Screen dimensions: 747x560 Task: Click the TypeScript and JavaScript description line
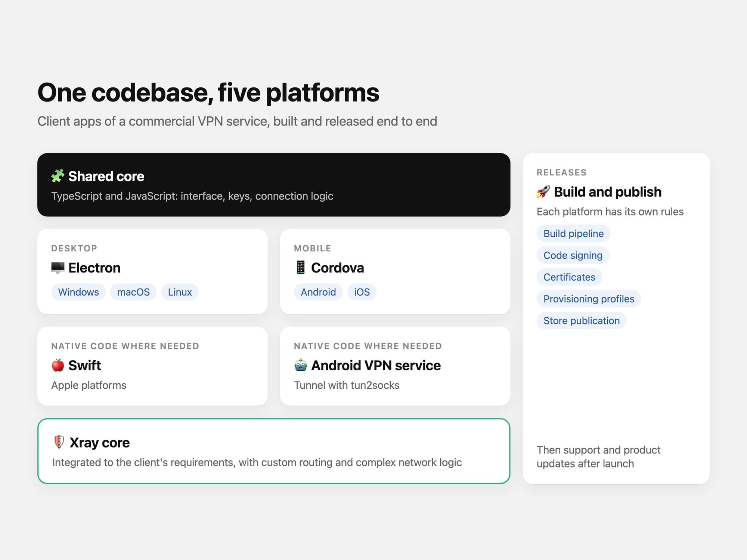pos(192,196)
